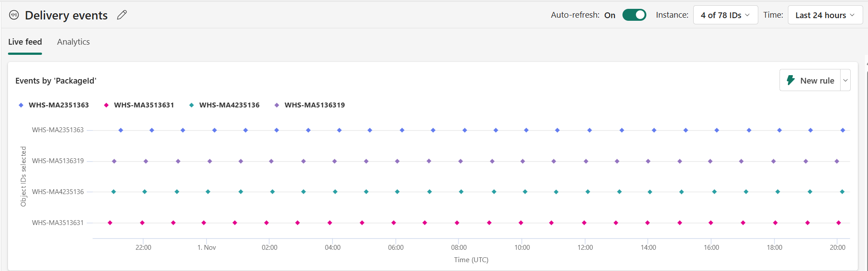Hide WHS-MA5136319 series via legend label
Viewport: 868px width, 271px height.
[x=315, y=105]
